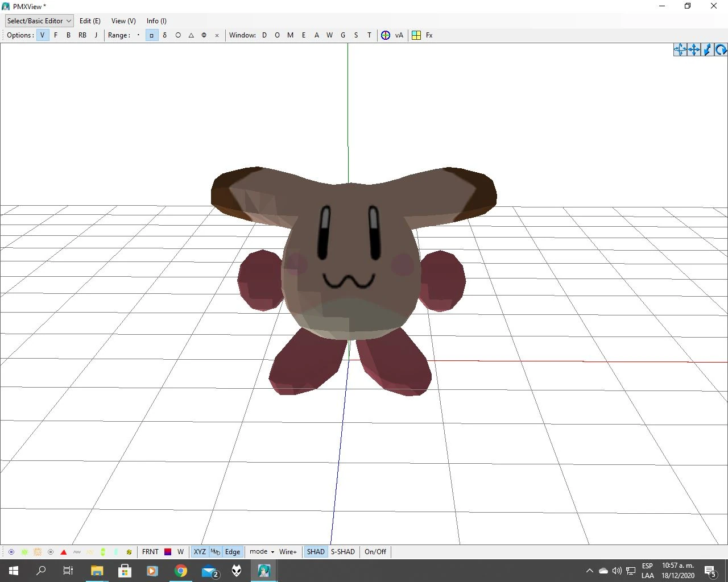Click the On/Off button
Screen dimensions: 728x582
coord(375,552)
